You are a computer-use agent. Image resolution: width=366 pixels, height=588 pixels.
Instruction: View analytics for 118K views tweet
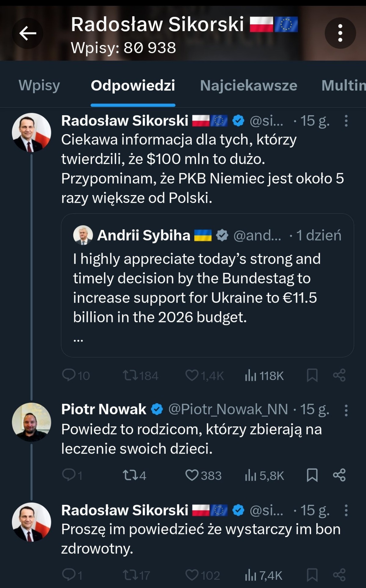264,376
